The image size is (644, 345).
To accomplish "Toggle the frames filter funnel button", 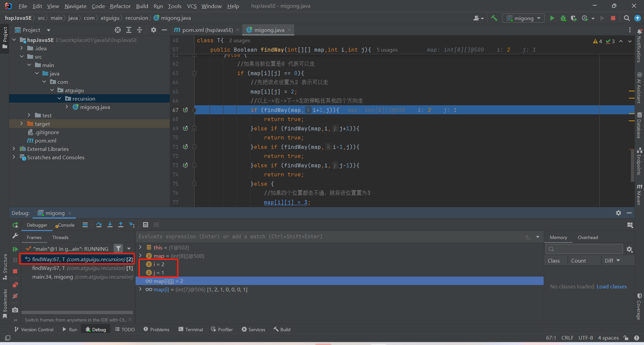I will (118, 249).
